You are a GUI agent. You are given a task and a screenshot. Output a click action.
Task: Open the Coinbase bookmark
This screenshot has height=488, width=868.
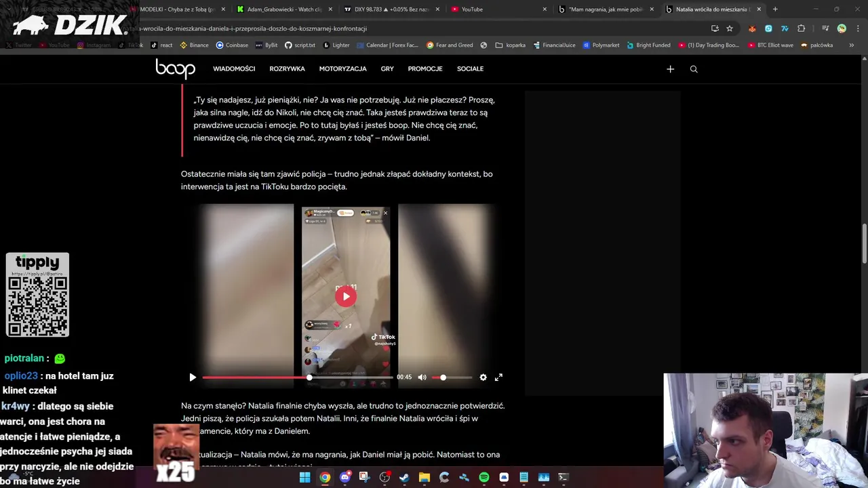tap(232, 45)
